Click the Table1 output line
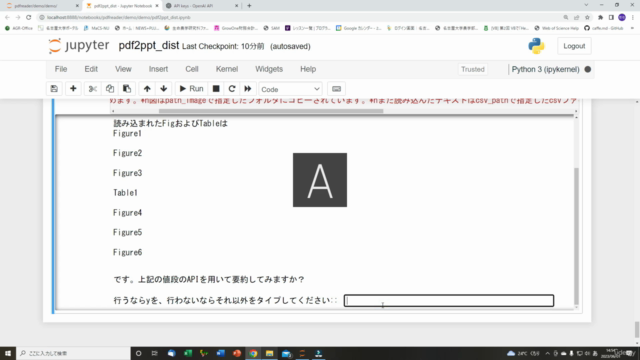The height and width of the screenshot is (360, 640). [x=125, y=193]
